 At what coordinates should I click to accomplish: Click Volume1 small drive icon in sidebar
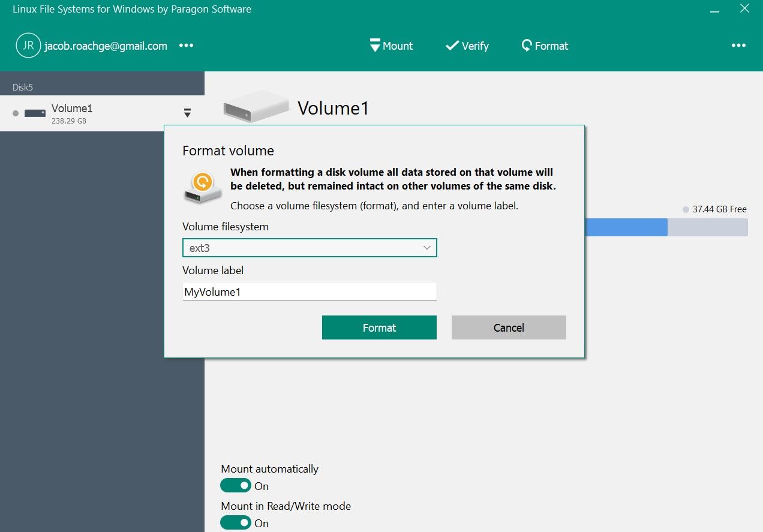tap(35, 113)
